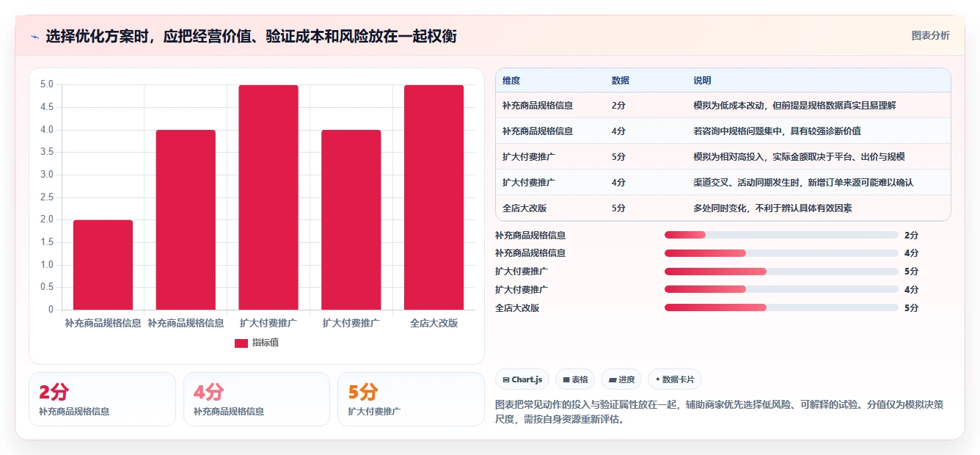The width and height of the screenshot is (980, 455).
Task: Click the orange 5分 扩大付费推广 data card
Action: [x=411, y=399]
